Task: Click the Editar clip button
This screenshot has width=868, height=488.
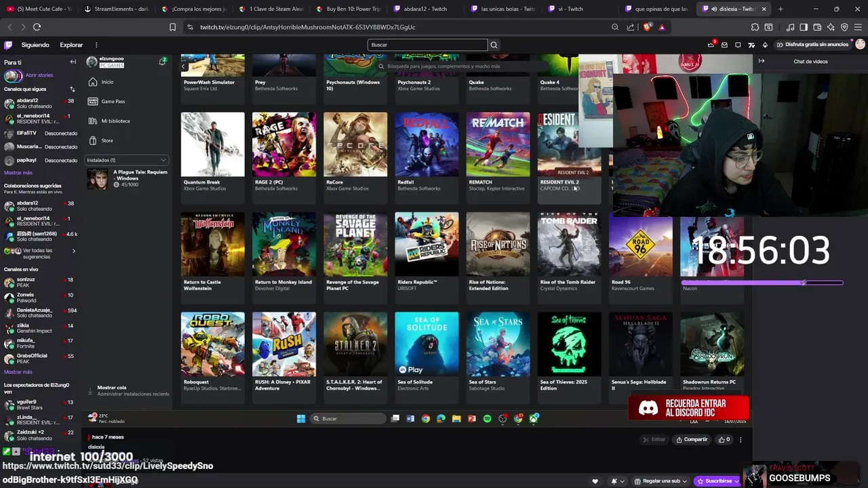Action: [654, 439]
